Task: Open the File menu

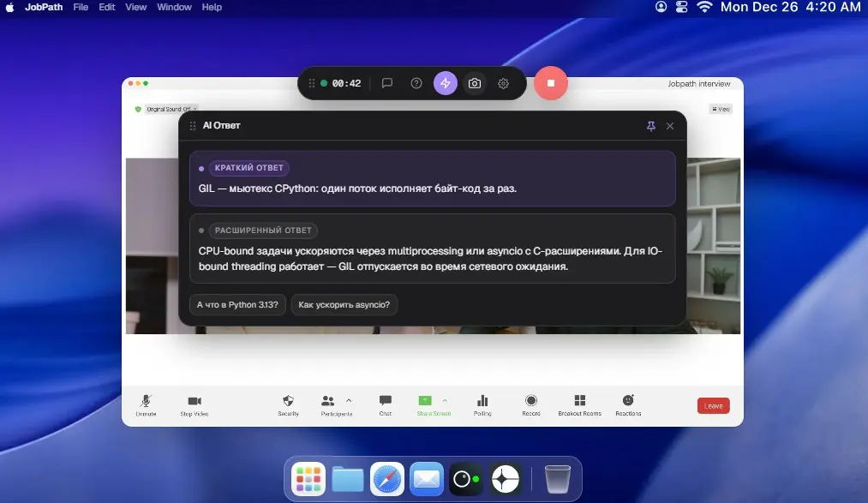Action: pyautogui.click(x=81, y=7)
